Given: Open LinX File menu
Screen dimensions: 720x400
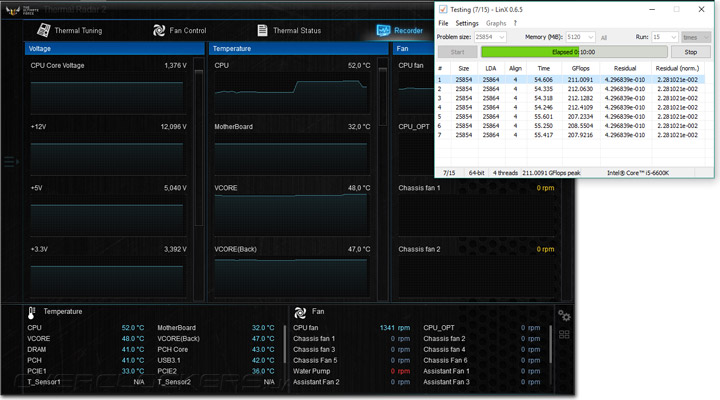Looking at the screenshot, I should pos(443,23).
